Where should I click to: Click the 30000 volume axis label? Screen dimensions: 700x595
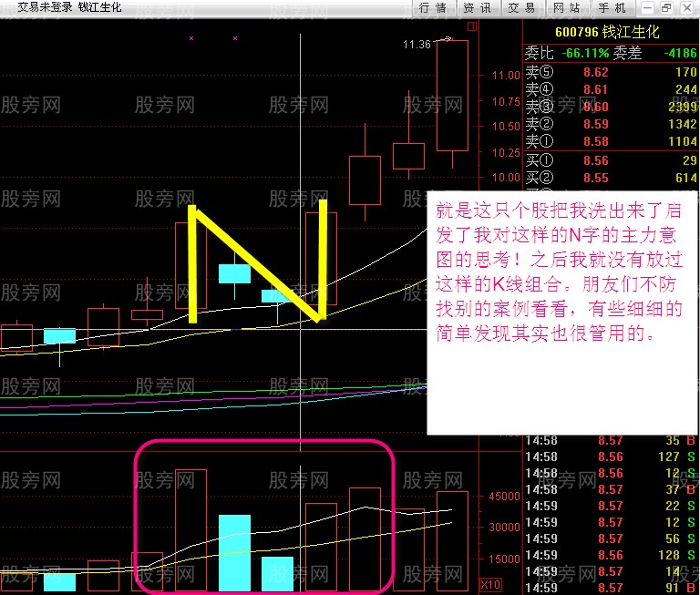[x=504, y=528]
